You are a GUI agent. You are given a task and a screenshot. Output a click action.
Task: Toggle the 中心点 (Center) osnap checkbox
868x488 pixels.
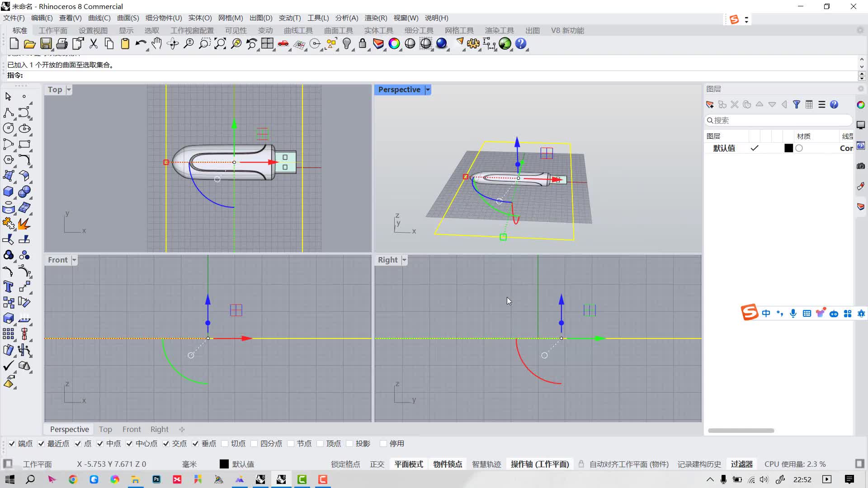129,444
